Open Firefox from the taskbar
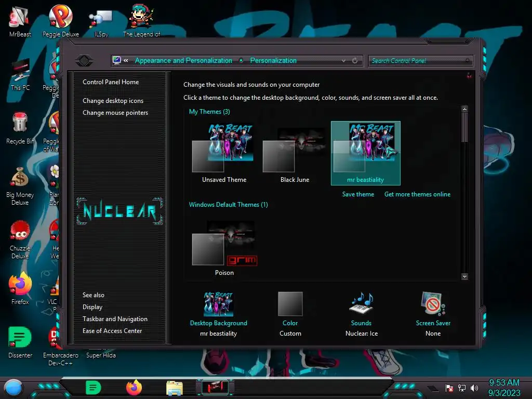 pos(134,388)
